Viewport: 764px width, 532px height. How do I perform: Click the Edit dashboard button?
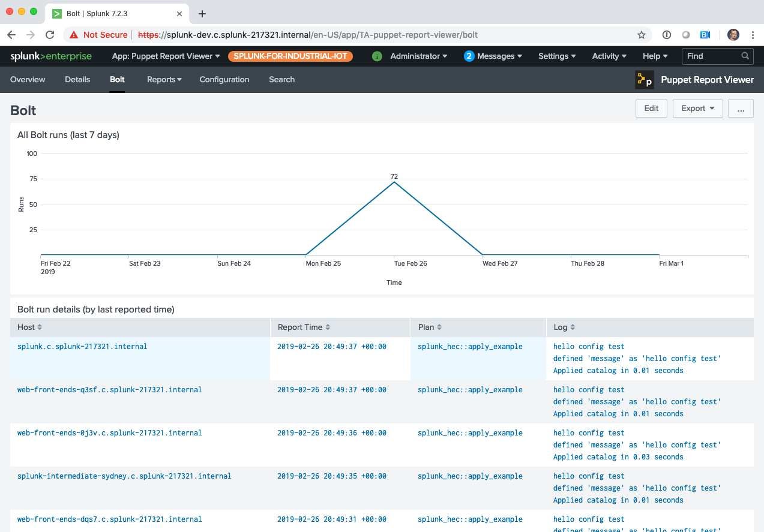click(651, 109)
